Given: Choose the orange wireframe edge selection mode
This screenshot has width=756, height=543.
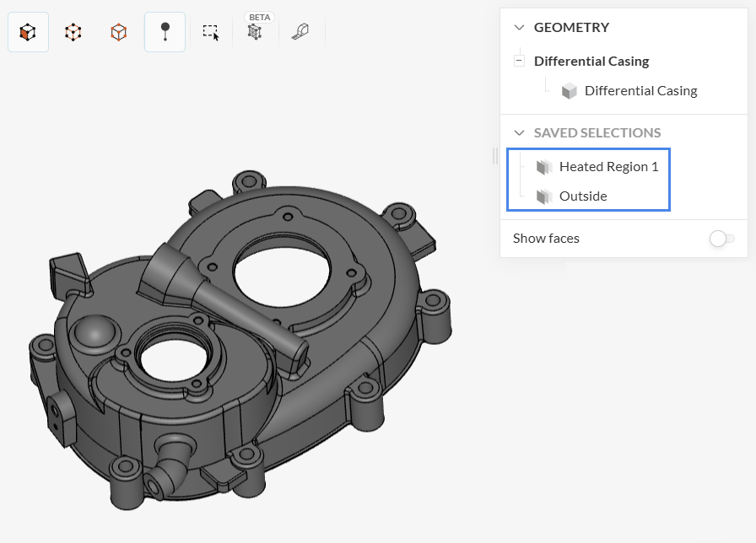Looking at the screenshot, I should [x=119, y=32].
